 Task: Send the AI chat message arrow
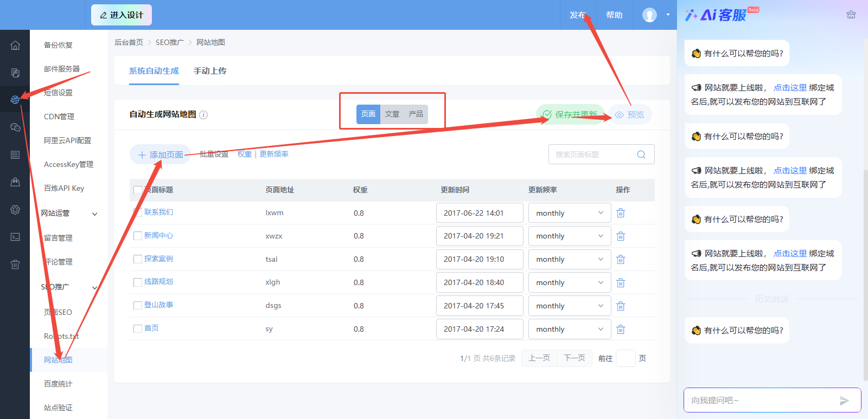844,401
